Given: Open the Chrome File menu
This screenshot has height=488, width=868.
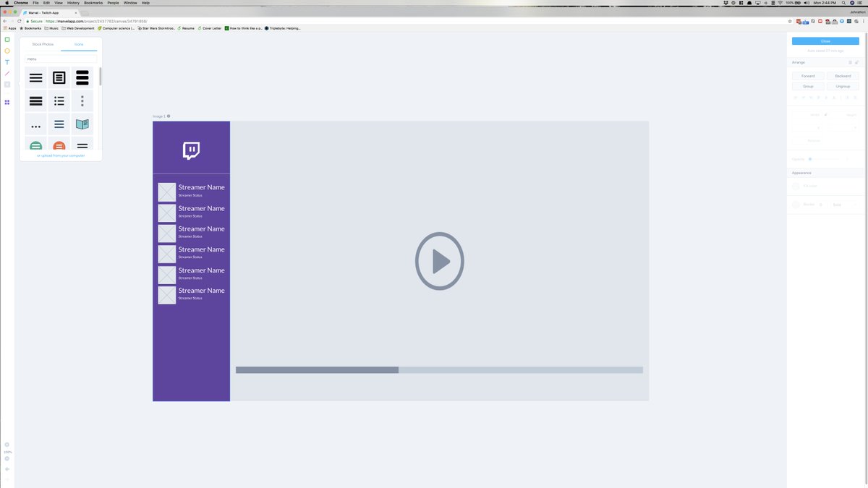Looking at the screenshot, I should pyautogui.click(x=35, y=3).
